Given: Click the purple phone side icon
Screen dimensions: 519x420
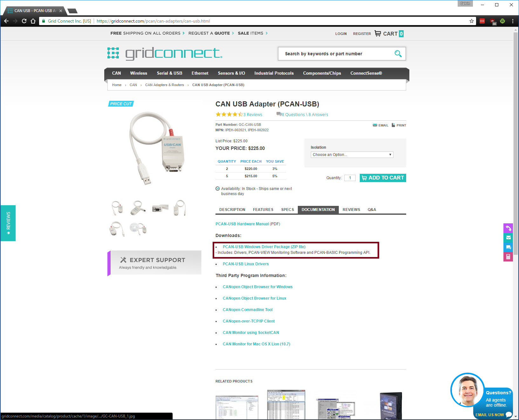Looking at the screenshot, I should pyautogui.click(x=508, y=228).
